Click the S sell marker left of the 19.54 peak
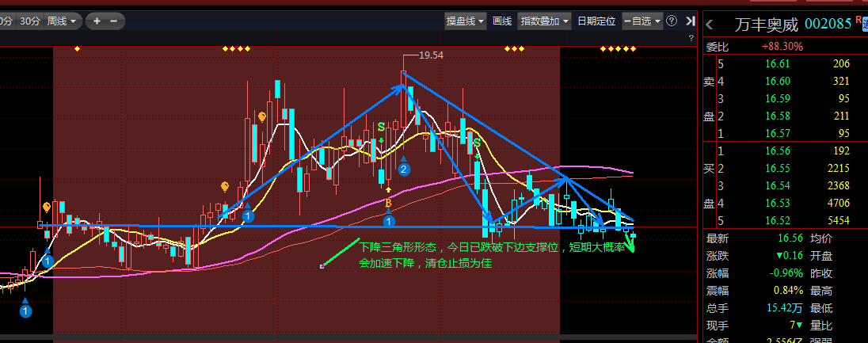Screen dimensions: 868x343 coord(381,127)
